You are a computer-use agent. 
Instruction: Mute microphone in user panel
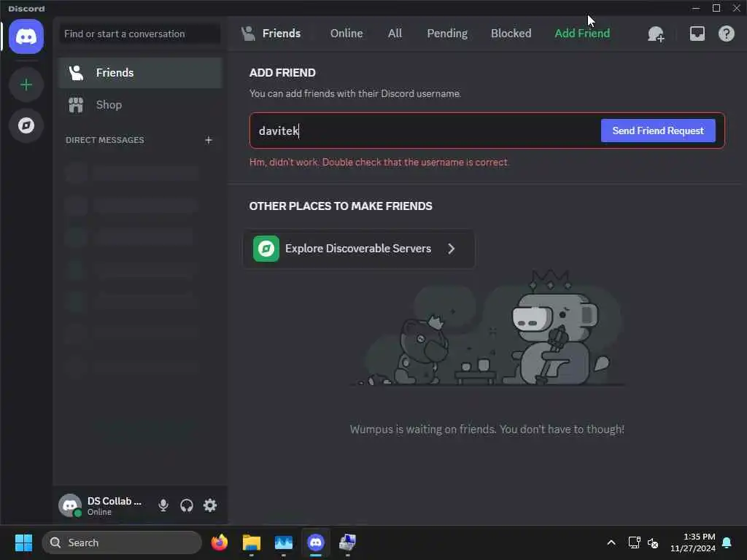(163, 505)
